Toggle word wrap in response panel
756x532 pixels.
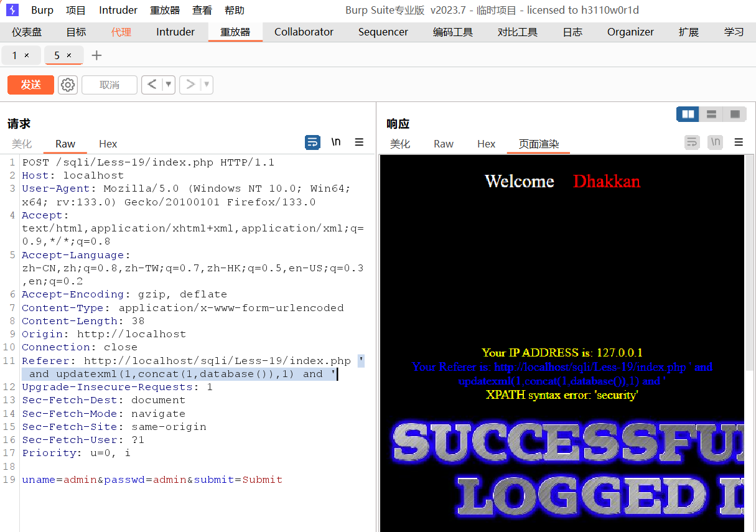click(692, 142)
